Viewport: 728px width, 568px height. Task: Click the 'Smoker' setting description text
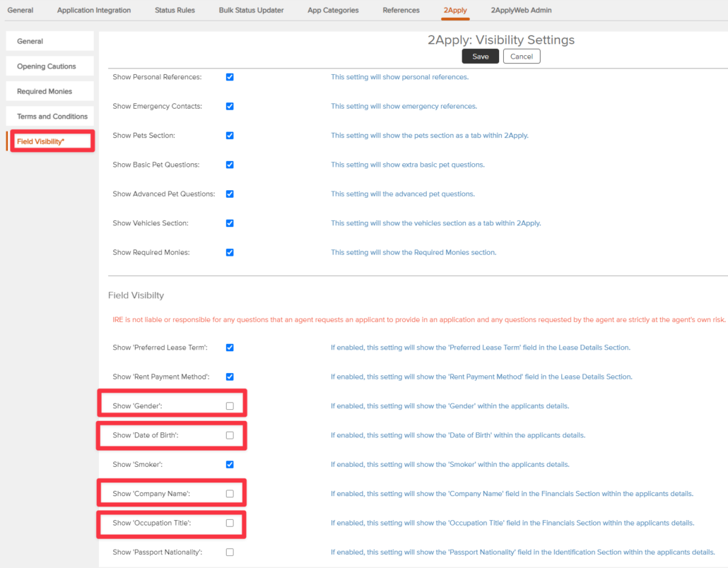coord(450,465)
